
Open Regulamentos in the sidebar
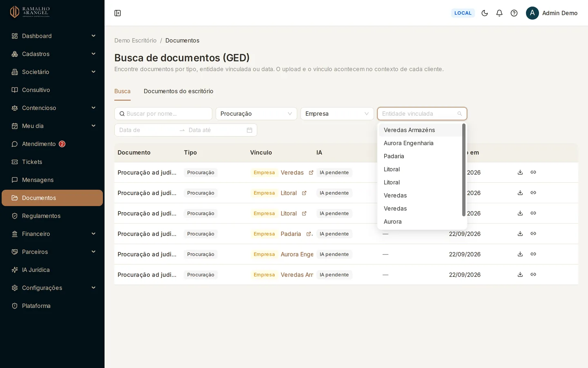pos(52,216)
